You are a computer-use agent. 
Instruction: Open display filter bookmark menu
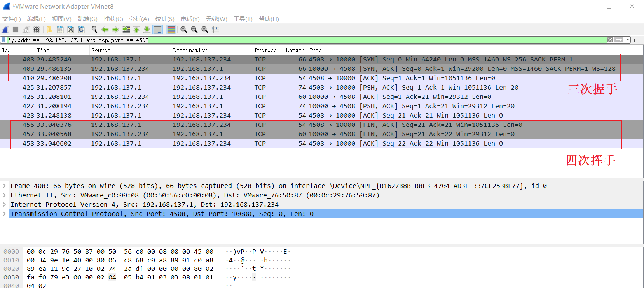(4, 40)
